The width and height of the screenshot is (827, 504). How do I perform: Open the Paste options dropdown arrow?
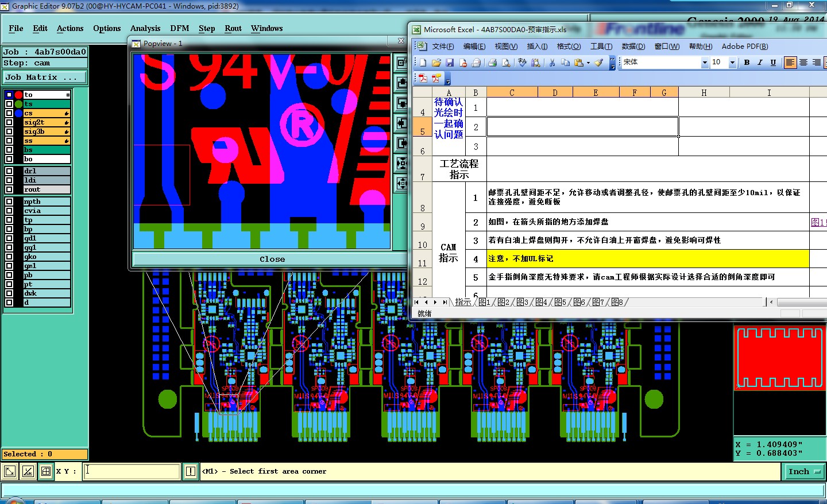588,63
